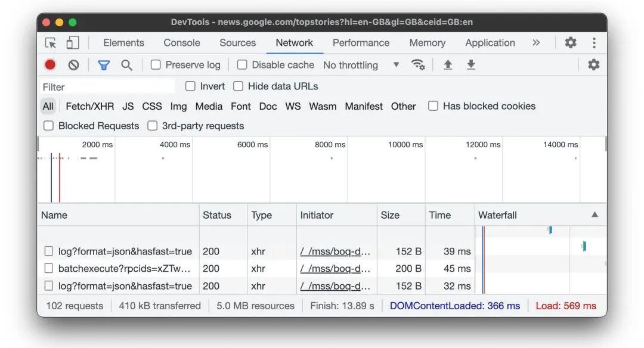
Task: Open DevTools main settings gear
Action: coord(571,43)
